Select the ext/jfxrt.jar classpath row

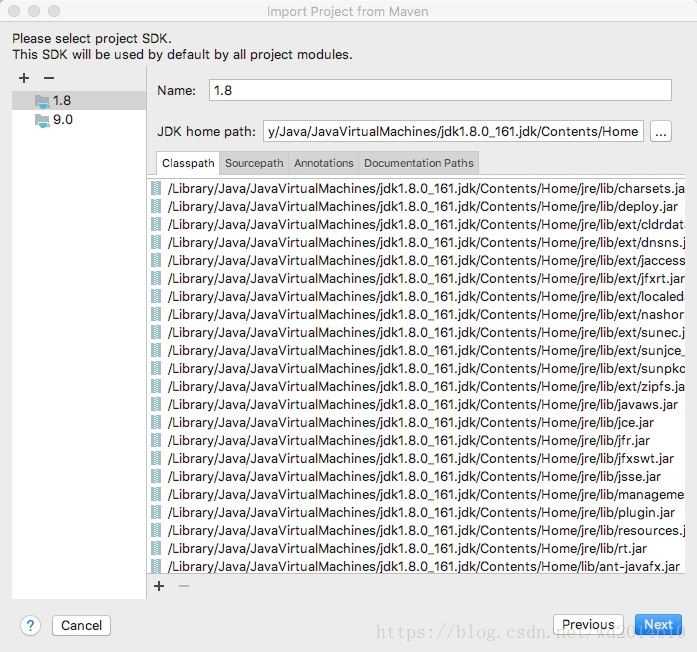(416, 279)
